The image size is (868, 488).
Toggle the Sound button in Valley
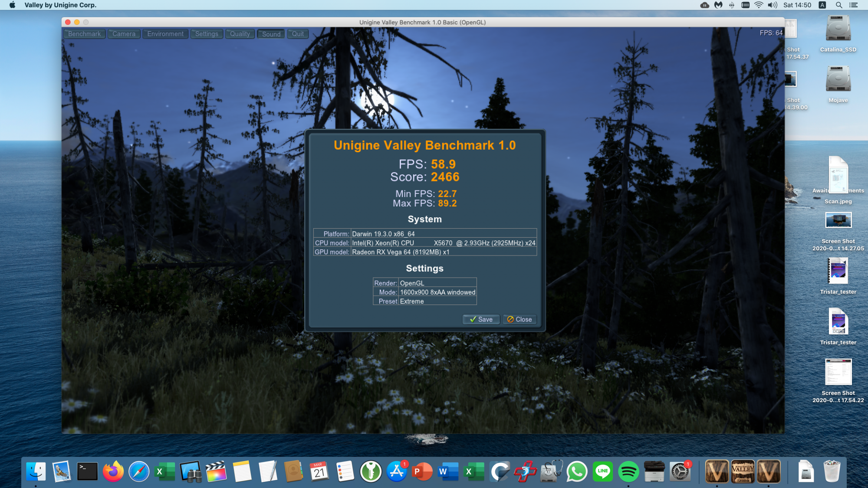coord(271,34)
